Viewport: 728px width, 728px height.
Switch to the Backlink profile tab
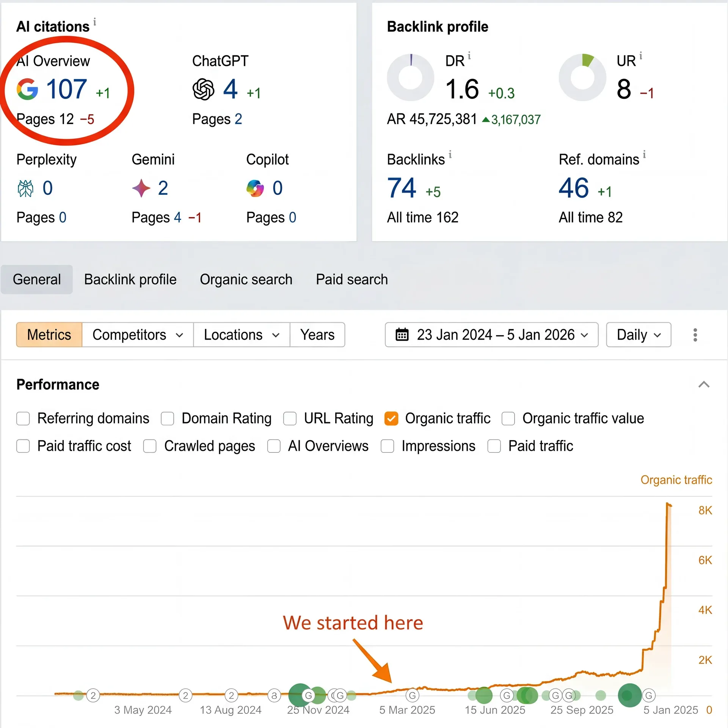point(130,279)
